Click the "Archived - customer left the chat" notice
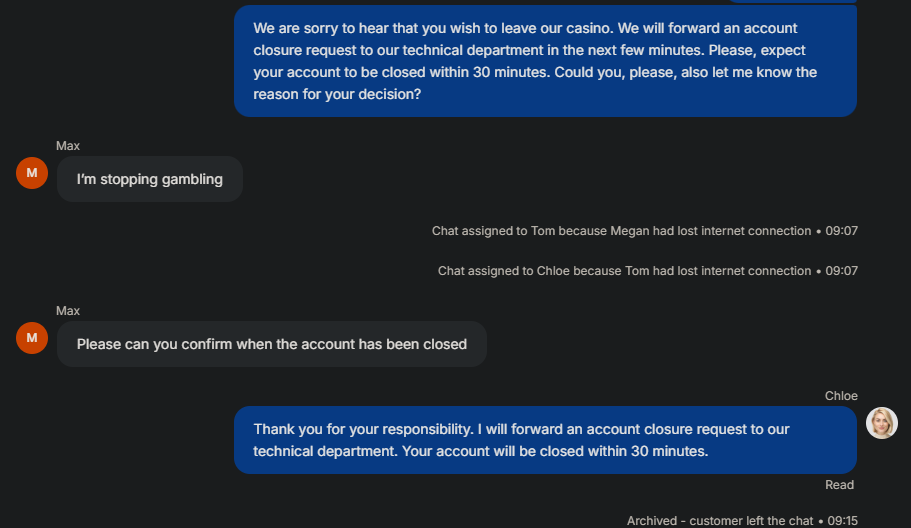The width and height of the screenshot is (911, 528). click(720, 521)
